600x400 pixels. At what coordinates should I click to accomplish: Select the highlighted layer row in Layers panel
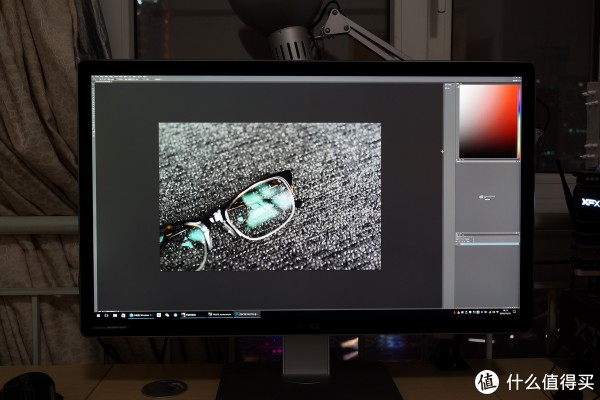click(x=489, y=243)
